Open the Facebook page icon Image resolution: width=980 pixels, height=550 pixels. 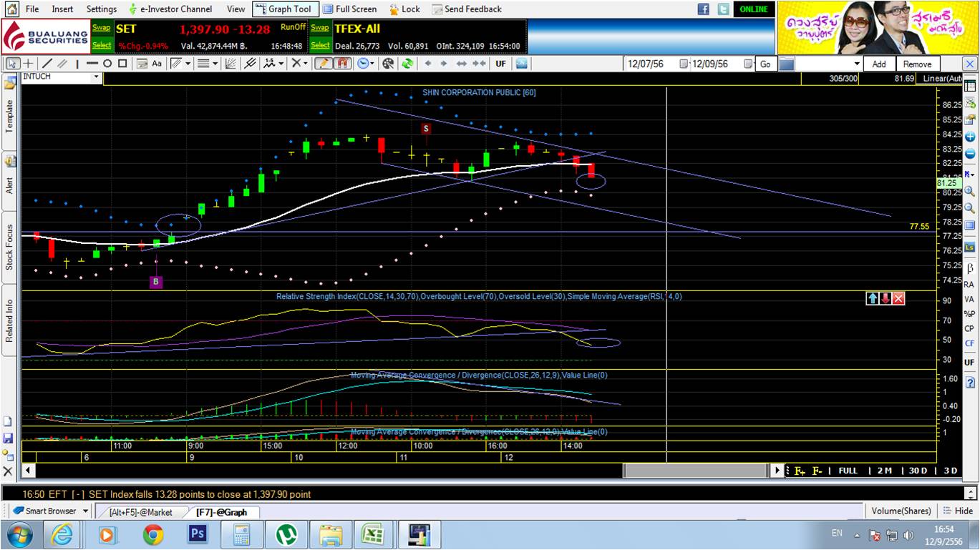tap(703, 9)
